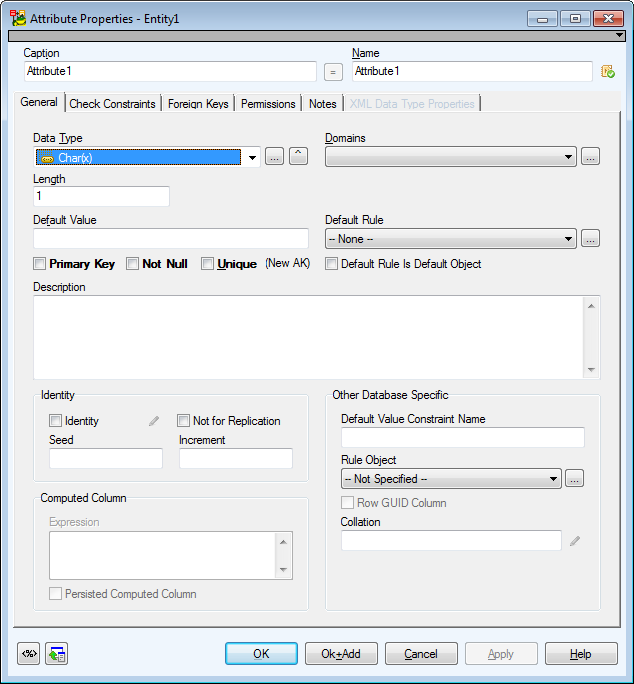Viewport: 634px width, 684px height.
Task: Open the Default Rule dropdown
Action: click(x=451, y=239)
